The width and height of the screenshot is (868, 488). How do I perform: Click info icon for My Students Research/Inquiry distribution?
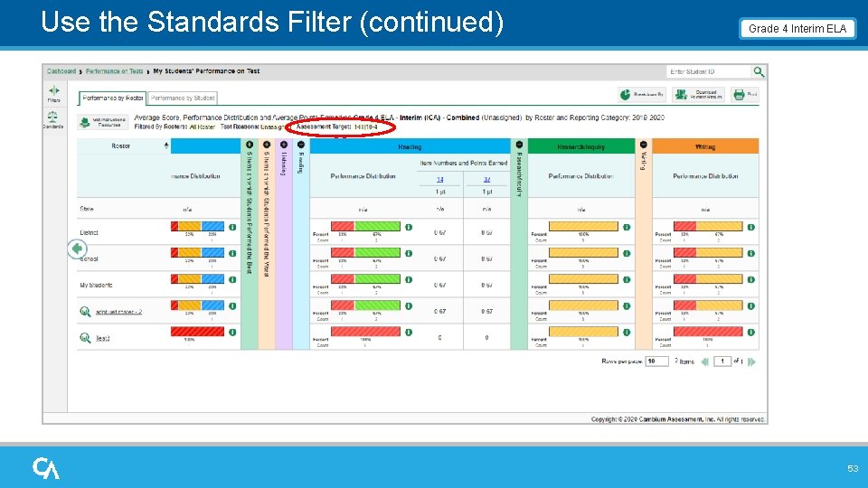pyautogui.click(x=627, y=279)
